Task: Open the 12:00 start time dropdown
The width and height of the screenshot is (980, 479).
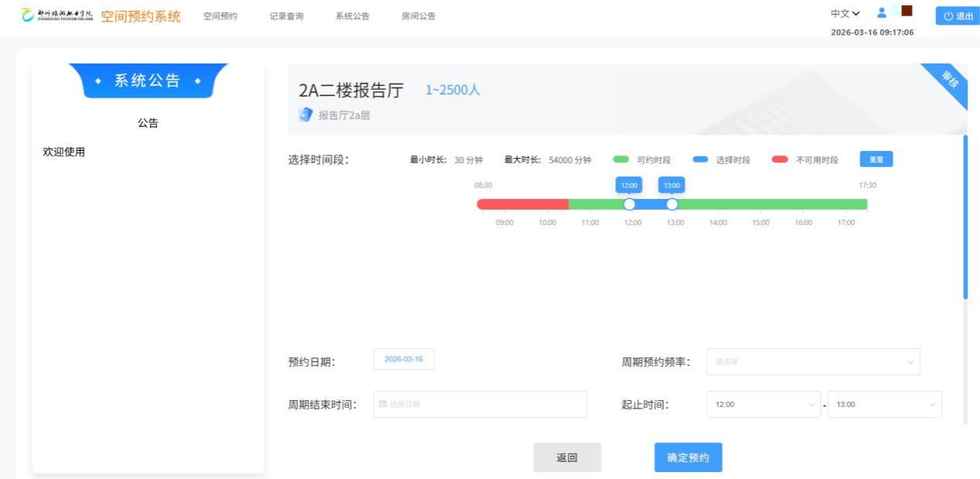Action: point(762,404)
